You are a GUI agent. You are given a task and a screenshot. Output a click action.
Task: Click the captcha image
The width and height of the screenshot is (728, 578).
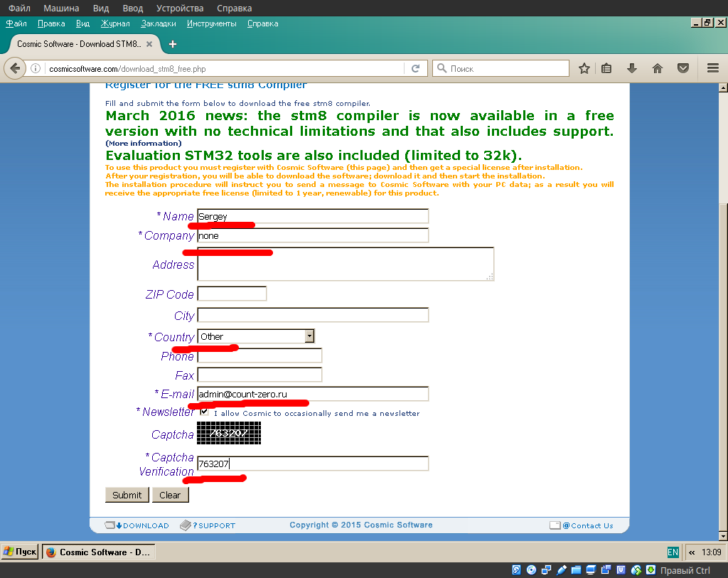tap(229, 433)
